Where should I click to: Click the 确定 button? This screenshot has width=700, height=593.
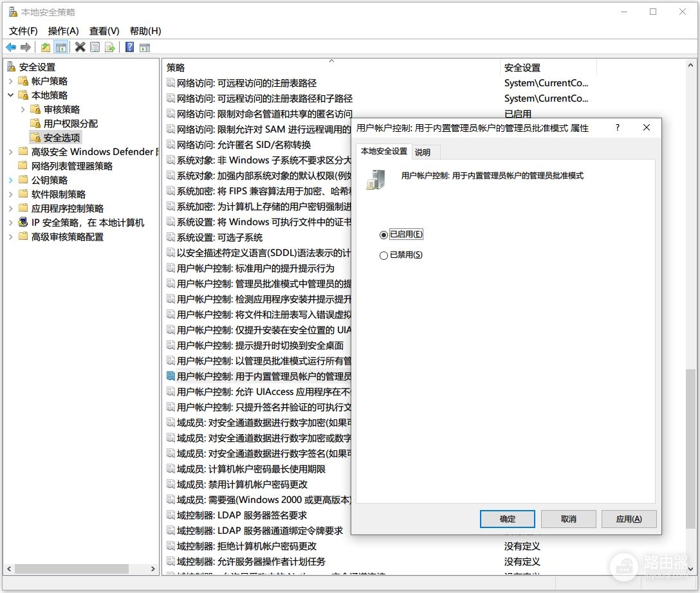tap(508, 519)
